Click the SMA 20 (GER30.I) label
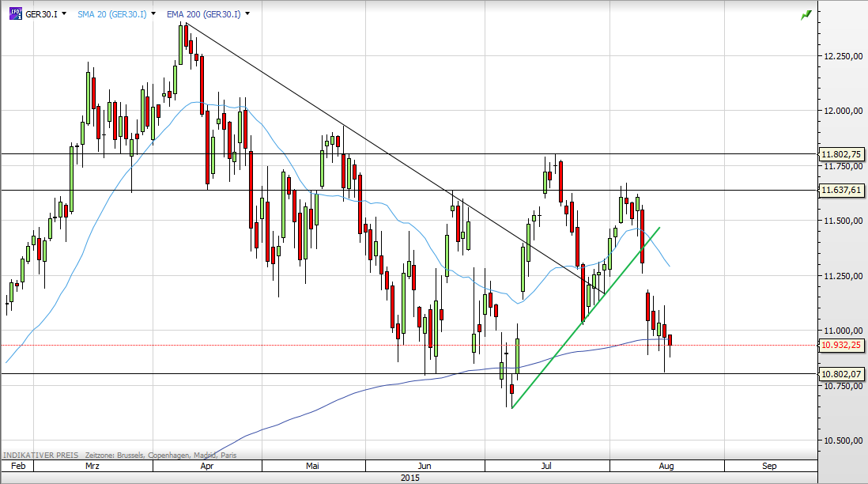 tap(111, 14)
